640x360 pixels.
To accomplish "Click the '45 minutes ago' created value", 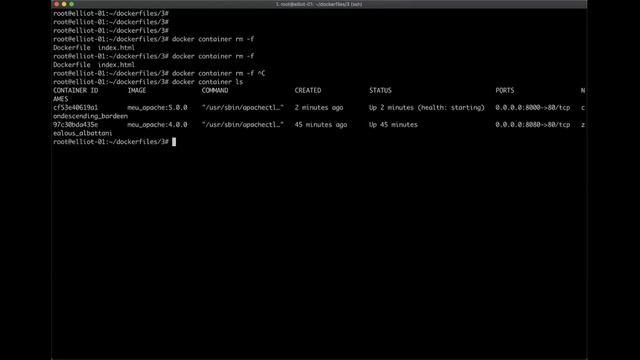I will pos(321,125).
